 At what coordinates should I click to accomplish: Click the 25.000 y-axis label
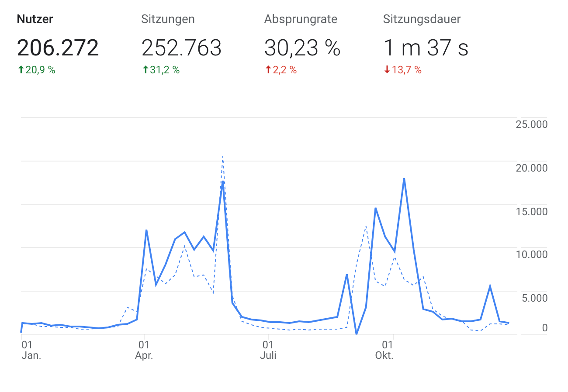531,125
